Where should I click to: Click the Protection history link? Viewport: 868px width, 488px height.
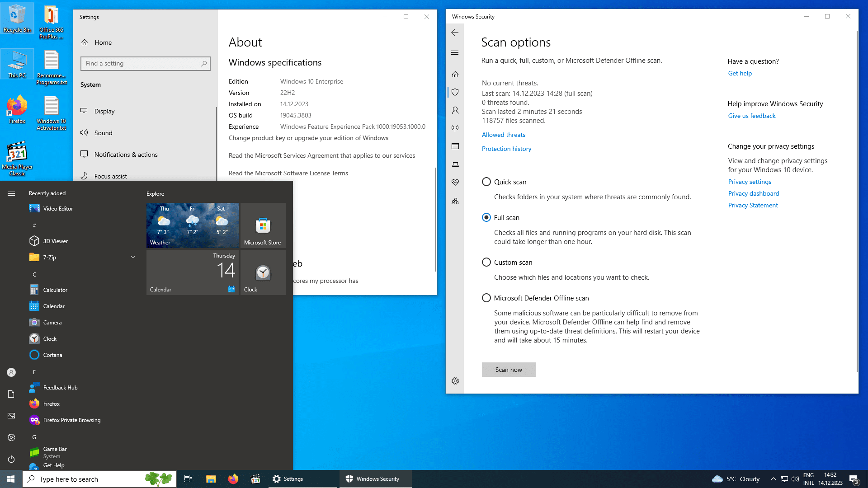[506, 148]
